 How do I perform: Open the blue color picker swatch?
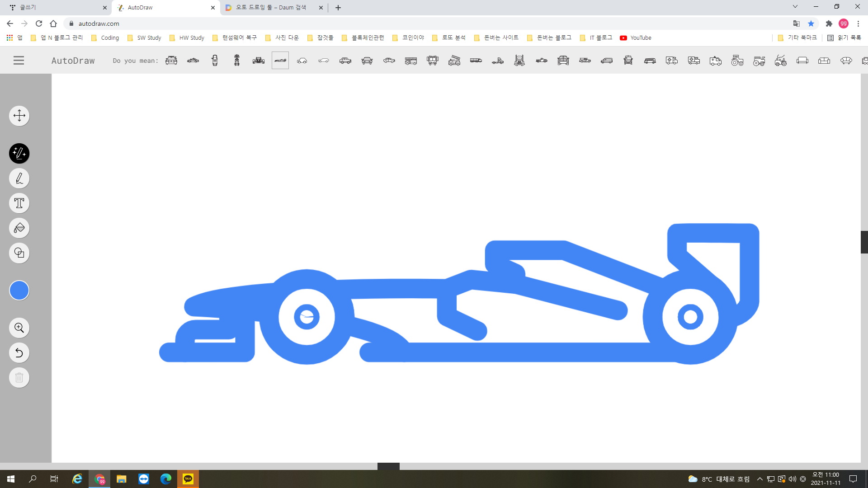coord(19,291)
